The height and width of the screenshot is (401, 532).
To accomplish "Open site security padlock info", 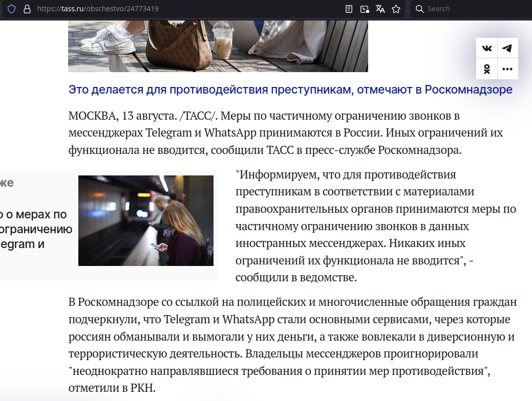I will [27, 9].
